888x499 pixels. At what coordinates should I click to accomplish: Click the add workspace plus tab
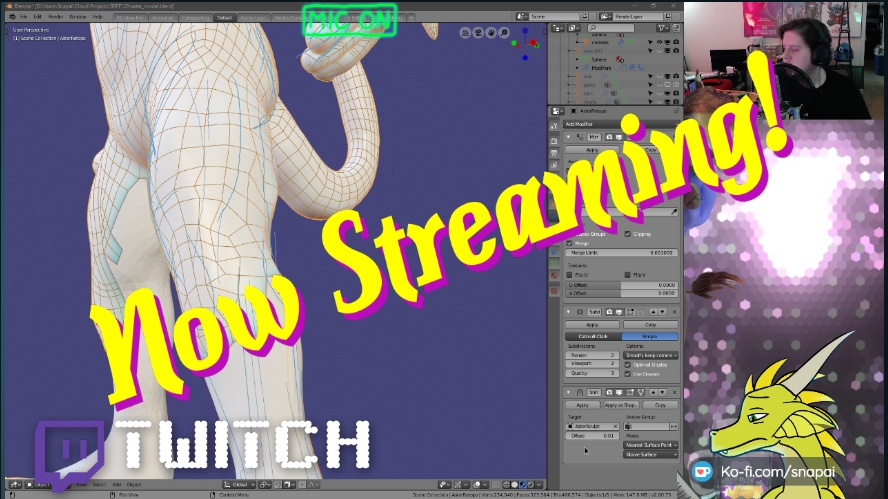click(x=411, y=18)
